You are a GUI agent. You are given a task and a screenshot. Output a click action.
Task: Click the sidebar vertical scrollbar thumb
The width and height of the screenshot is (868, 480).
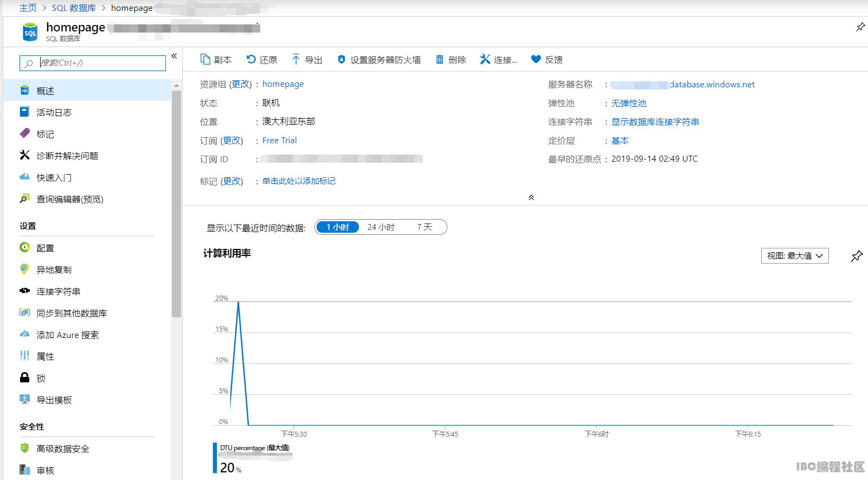pyautogui.click(x=176, y=203)
